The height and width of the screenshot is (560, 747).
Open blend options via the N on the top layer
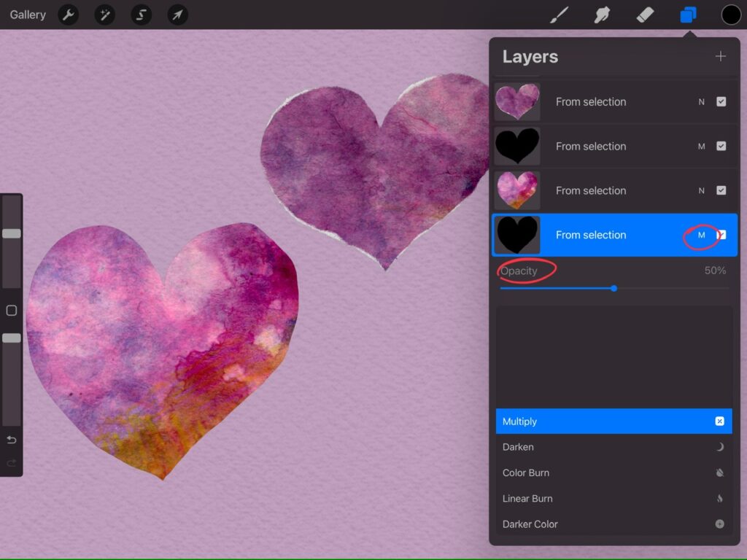pos(701,101)
